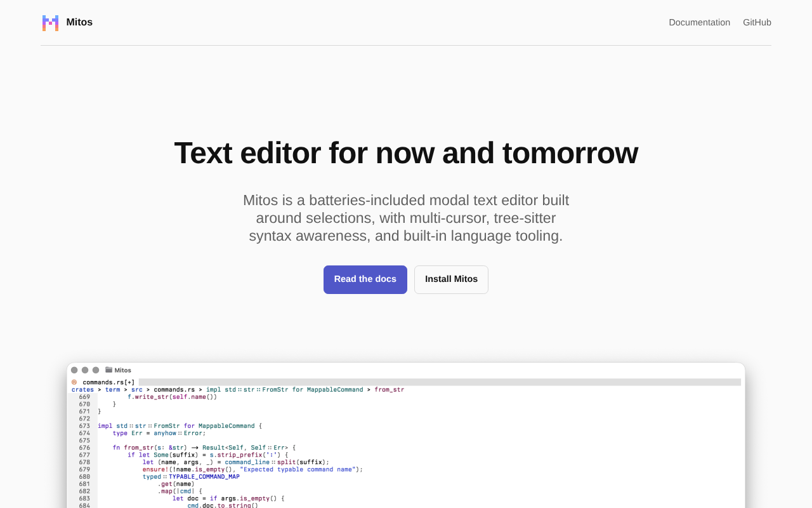Click the Install Mitos button

pos(451,279)
